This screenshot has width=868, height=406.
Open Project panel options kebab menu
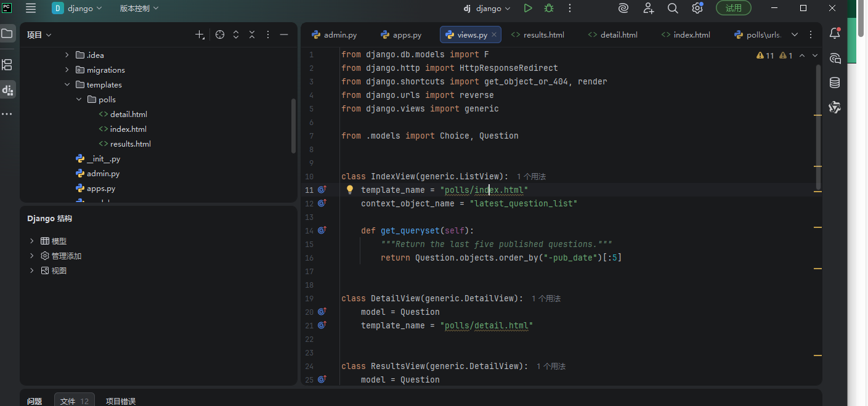pyautogui.click(x=268, y=35)
